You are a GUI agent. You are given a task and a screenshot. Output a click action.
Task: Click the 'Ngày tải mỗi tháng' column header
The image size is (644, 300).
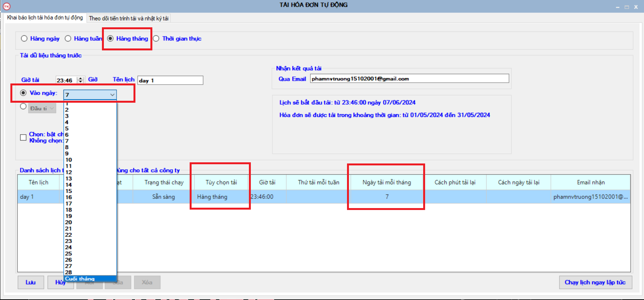click(387, 182)
